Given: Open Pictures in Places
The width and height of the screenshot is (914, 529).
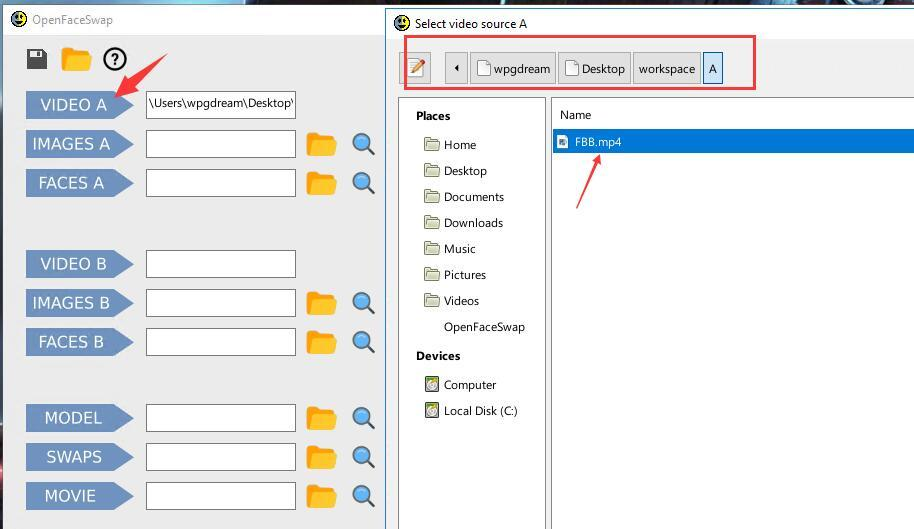Looking at the screenshot, I should point(455,275).
